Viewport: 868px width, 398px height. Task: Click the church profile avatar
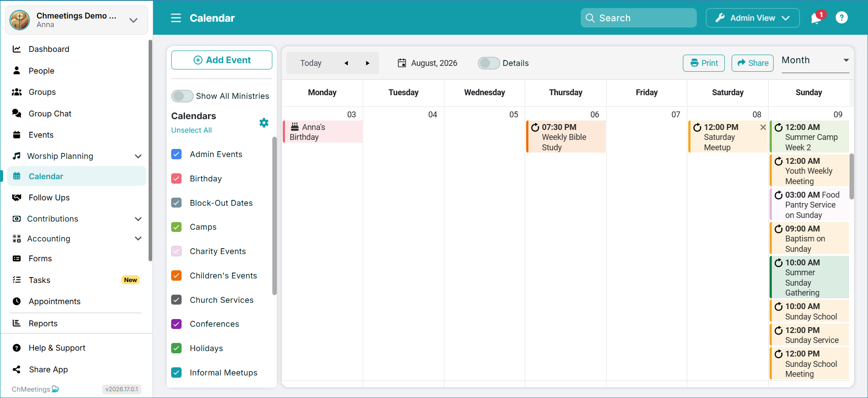[20, 20]
